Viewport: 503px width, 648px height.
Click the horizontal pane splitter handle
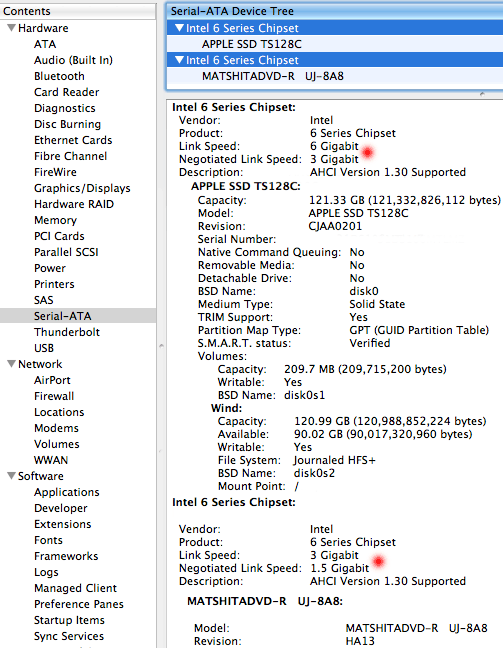(x=482, y=94)
